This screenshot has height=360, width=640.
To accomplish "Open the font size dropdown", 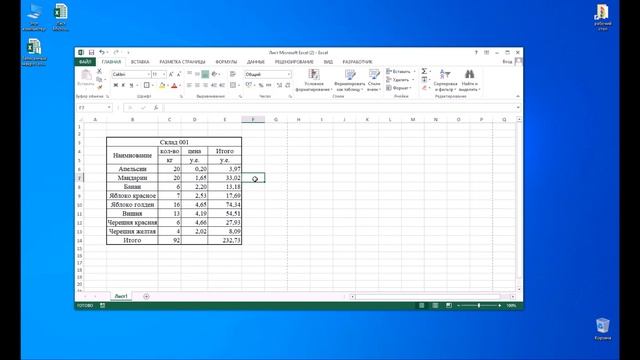I will click(x=164, y=74).
